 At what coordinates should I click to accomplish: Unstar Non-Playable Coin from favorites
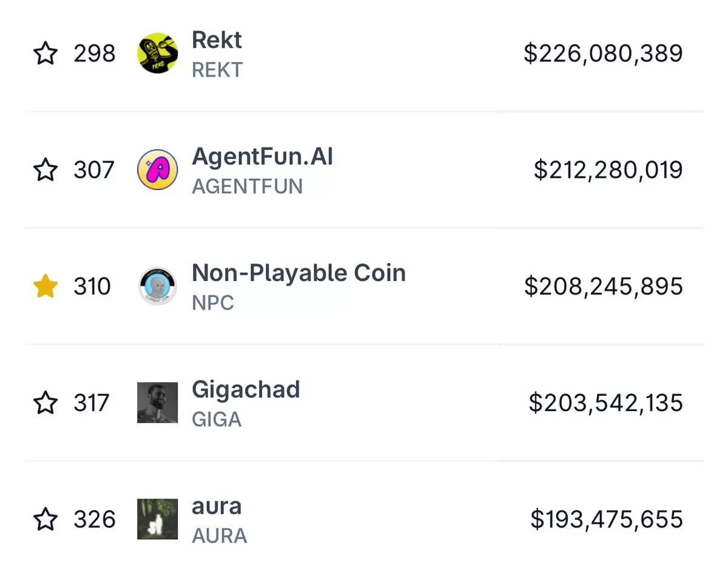pyautogui.click(x=45, y=286)
